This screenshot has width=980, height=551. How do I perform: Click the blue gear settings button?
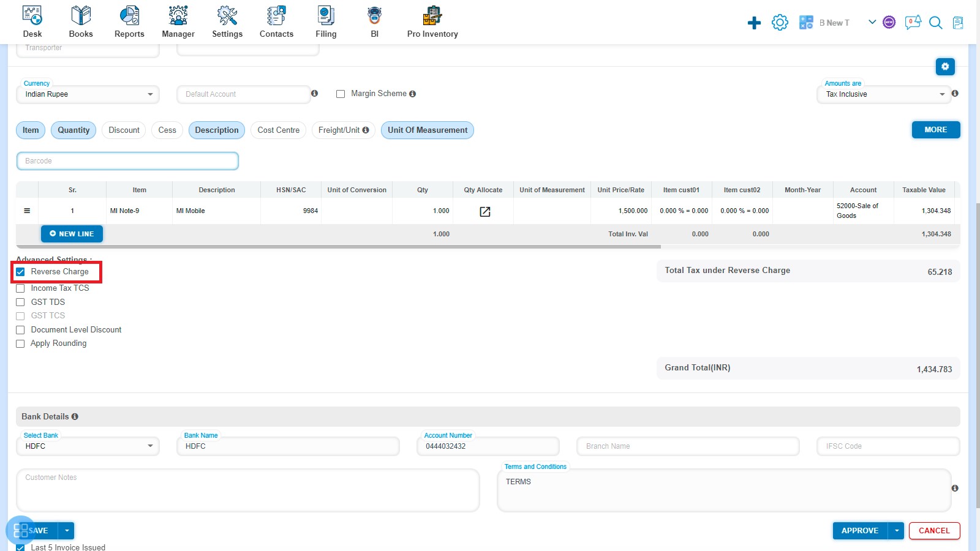(x=945, y=66)
